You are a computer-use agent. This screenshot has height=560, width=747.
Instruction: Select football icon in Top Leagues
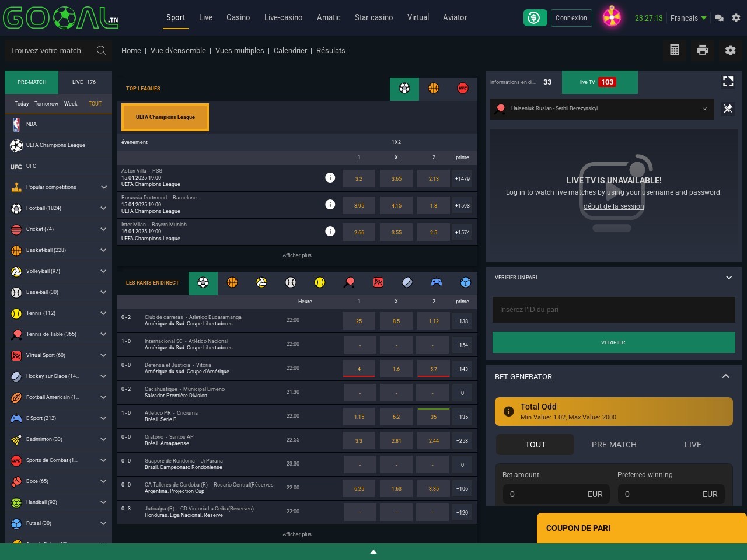click(404, 89)
